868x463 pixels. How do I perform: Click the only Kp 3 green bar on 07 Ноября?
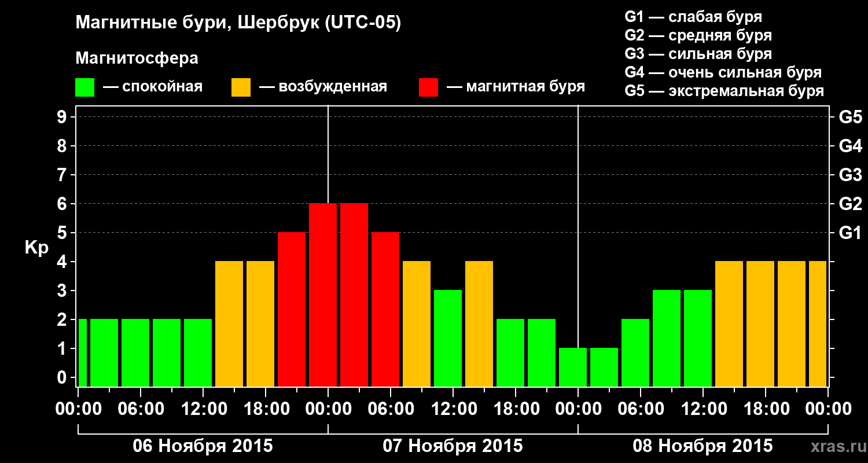(x=448, y=339)
